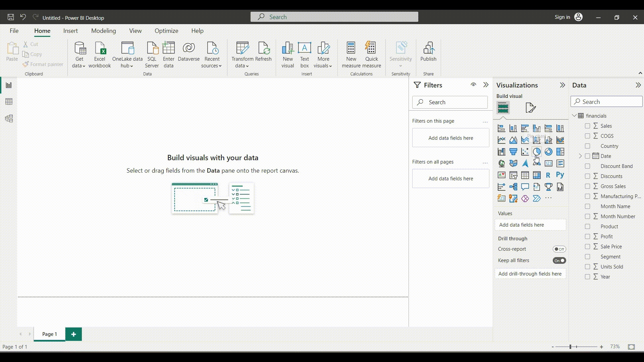The height and width of the screenshot is (362, 644).
Task: Switch to the Modeling tab
Action: click(x=104, y=31)
